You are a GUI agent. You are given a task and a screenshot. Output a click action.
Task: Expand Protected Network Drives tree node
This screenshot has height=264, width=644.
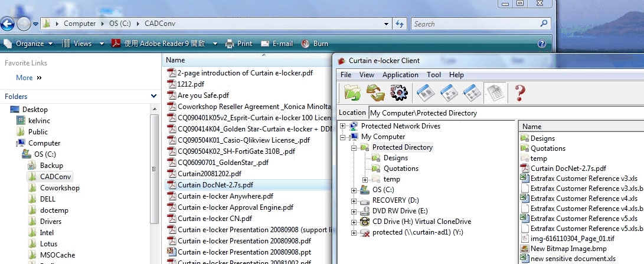click(342, 126)
